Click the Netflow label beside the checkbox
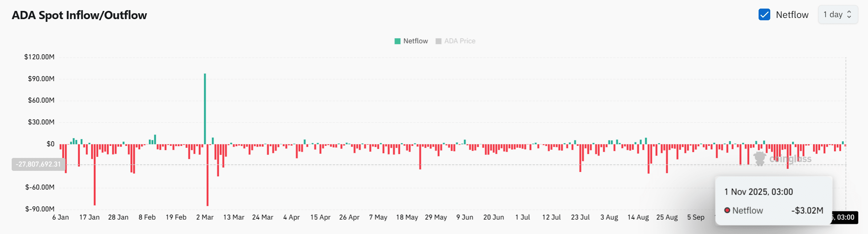Image resolution: width=868 pixels, height=234 pixels. 792,15
